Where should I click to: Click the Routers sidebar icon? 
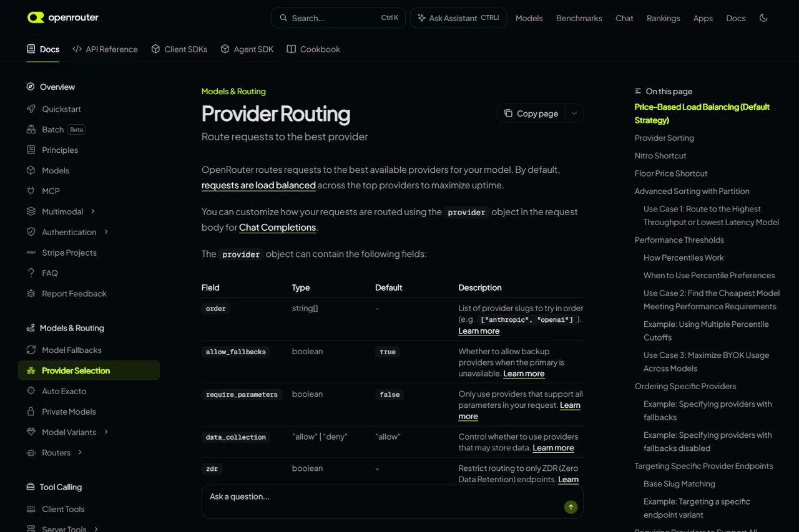click(x=31, y=453)
